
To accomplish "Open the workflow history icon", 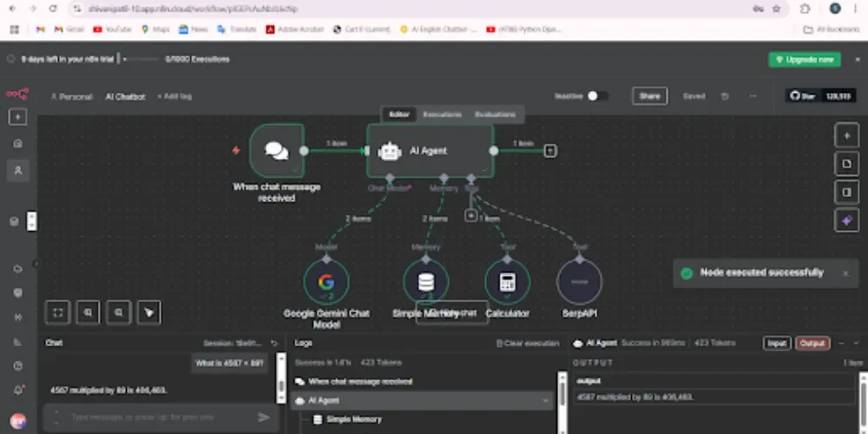I will pyautogui.click(x=725, y=96).
